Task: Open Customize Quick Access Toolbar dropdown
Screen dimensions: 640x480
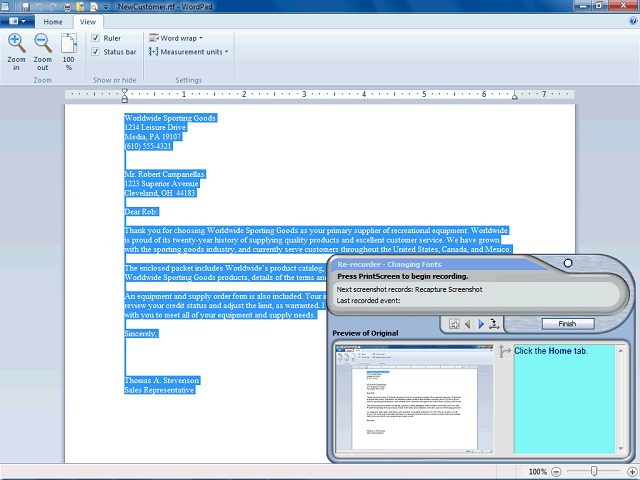Action: point(106,7)
